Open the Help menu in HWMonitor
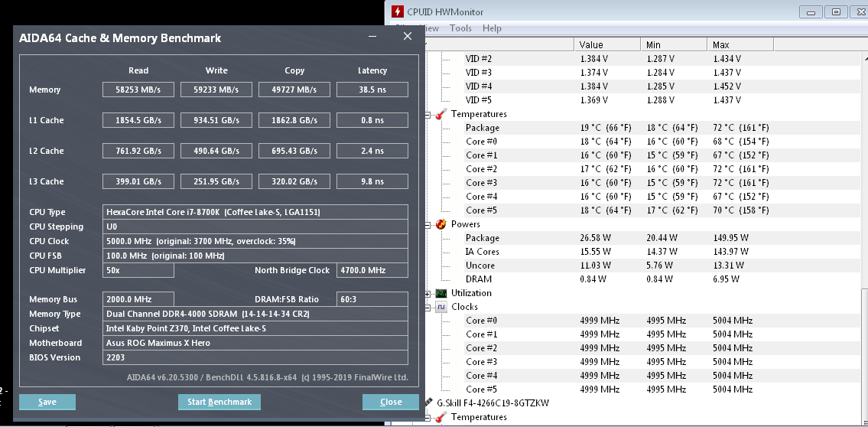Viewport: 868px width, 427px height. [492, 28]
